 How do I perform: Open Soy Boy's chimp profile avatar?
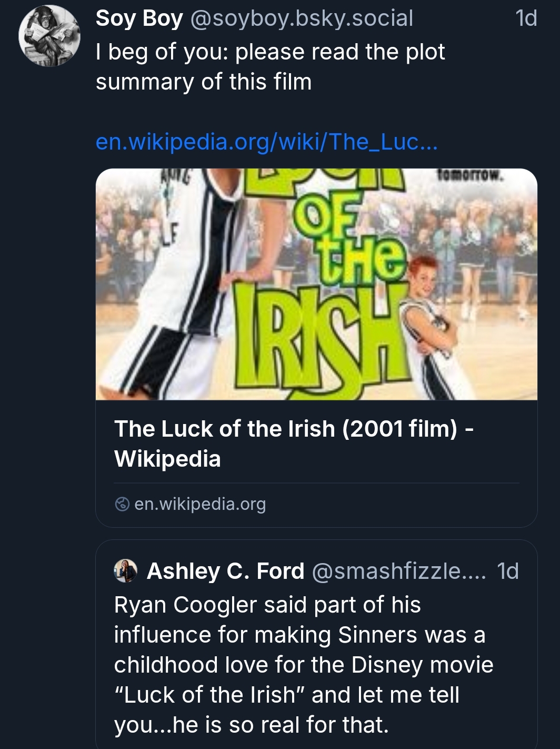(x=49, y=36)
